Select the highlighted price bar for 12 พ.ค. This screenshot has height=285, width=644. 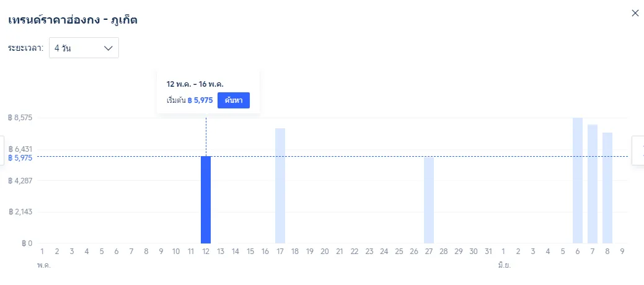(206, 199)
